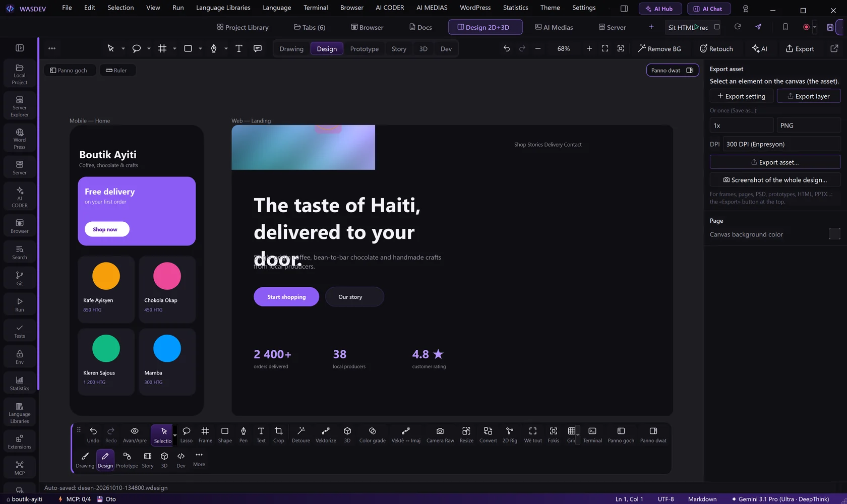Select the Text tool in top toolbar
The width and height of the screenshot is (847, 504).
[239, 48]
